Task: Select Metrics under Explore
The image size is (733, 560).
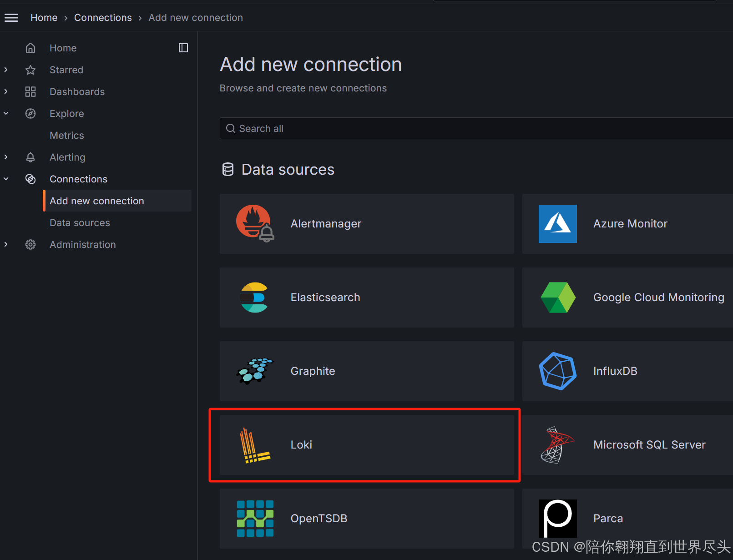Action: pyautogui.click(x=66, y=136)
